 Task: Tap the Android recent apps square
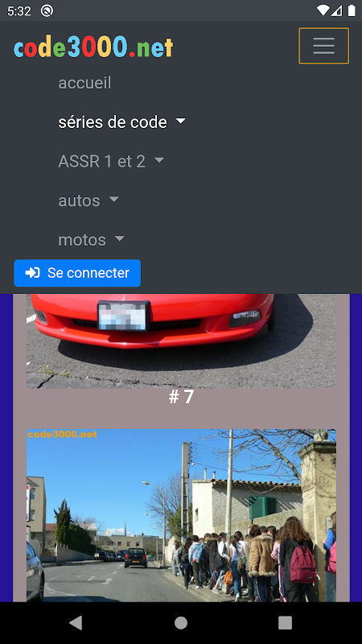(285, 622)
